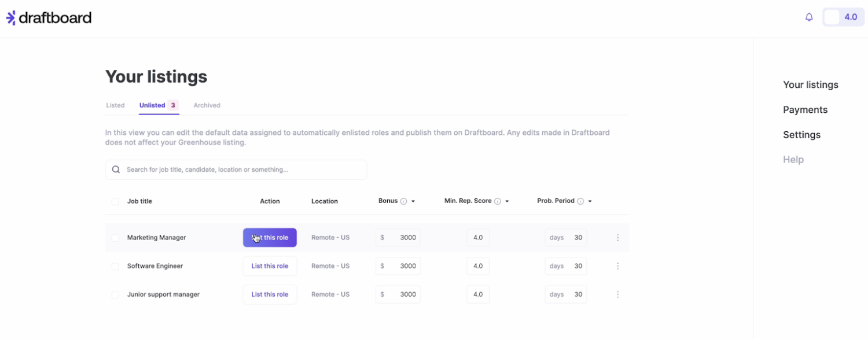Check the Marketing Manager row checkbox
The height and width of the screenshot is (339, 868).
(x=115, y=237)
